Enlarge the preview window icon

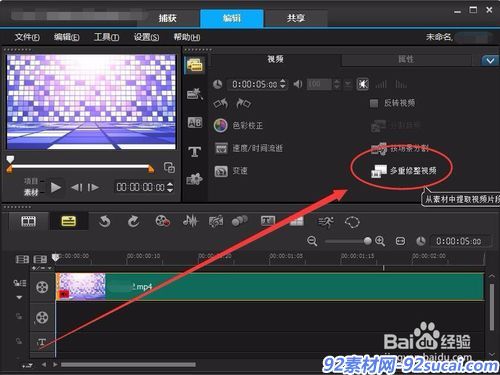tap(169, 168)
